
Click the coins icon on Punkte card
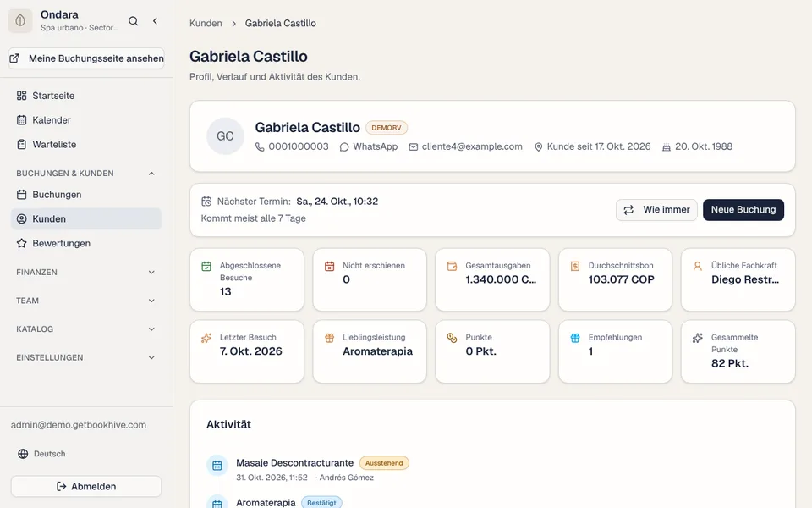pyautogui.click(x=452, y=338)
